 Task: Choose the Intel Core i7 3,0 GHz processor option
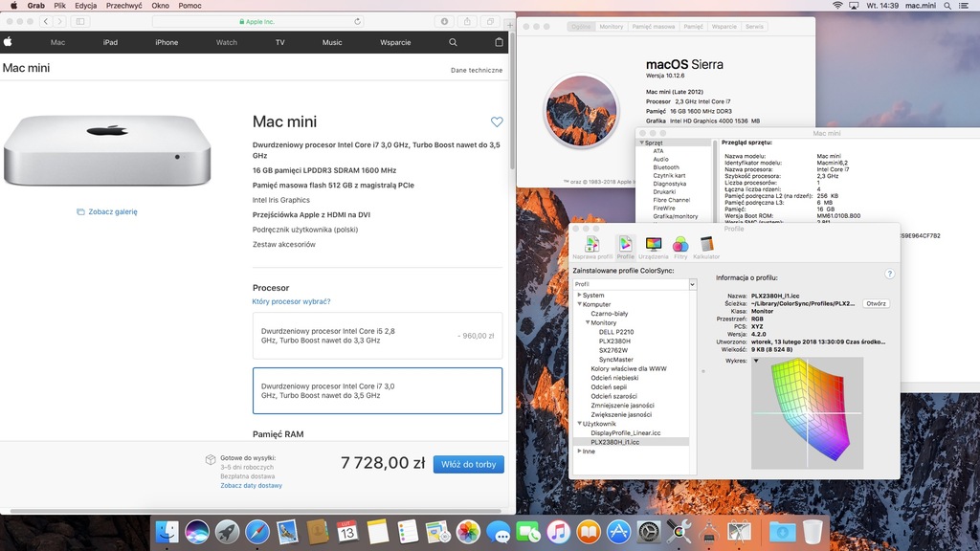[x=377, y=390]
